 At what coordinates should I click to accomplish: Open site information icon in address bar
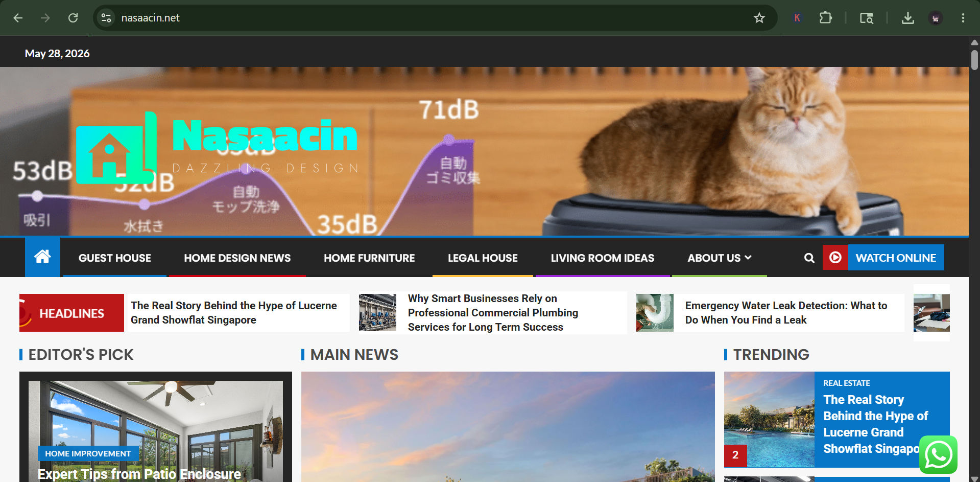[106, 18]
